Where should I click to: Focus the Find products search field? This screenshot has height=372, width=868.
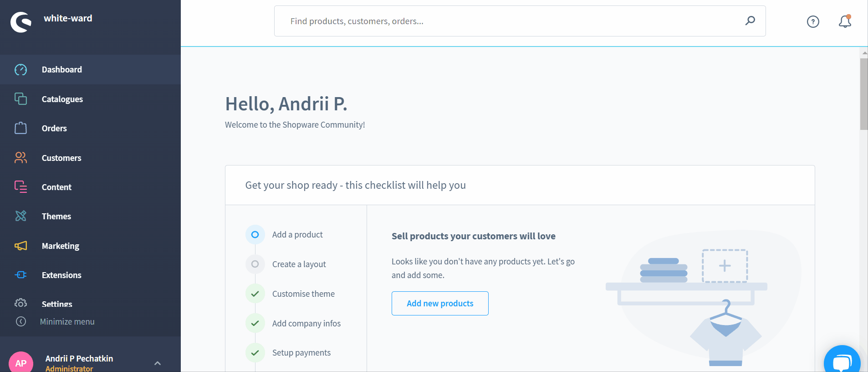(520, 21)
